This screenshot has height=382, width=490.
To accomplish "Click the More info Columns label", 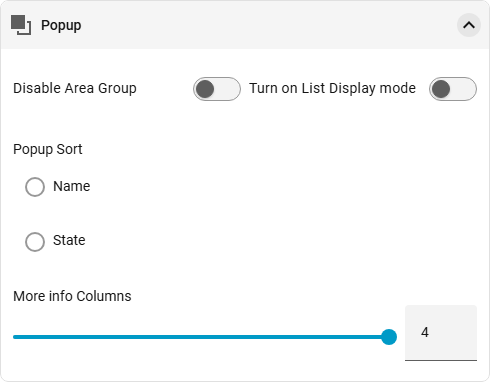I will click(72, 296).
